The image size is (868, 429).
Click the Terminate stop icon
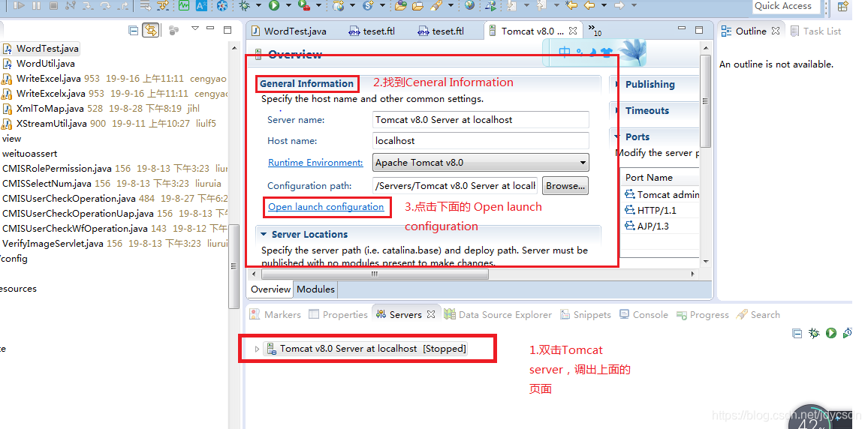[x=54, y=5]
